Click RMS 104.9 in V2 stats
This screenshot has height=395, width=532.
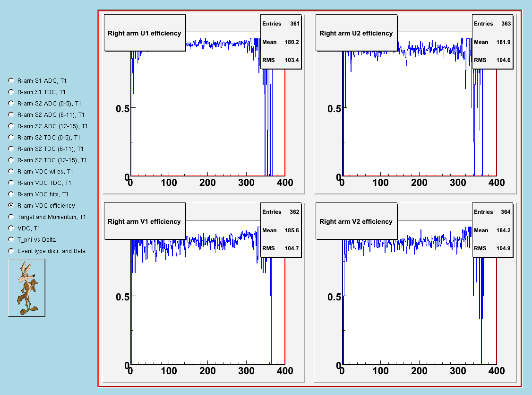[x=492, y=248]
